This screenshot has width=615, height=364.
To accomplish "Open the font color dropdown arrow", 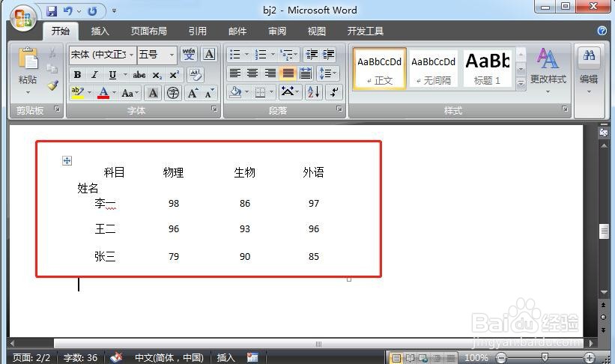I will point(114,93).
